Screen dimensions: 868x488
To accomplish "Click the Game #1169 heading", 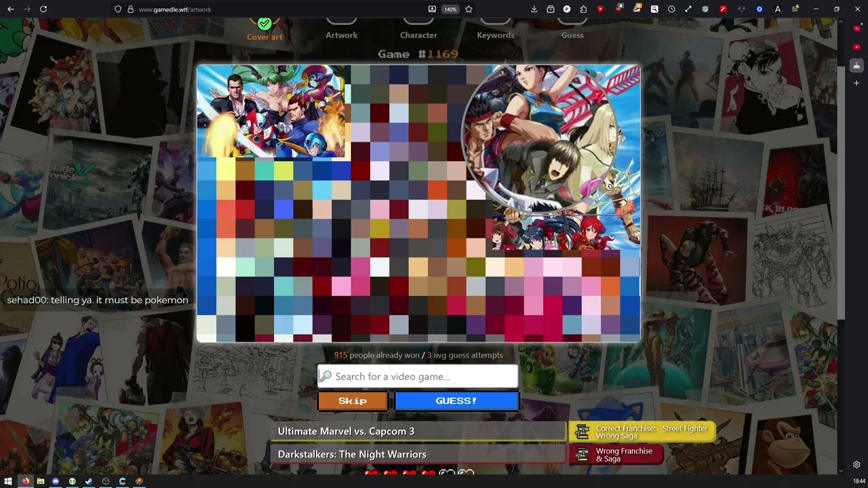I will (418, 54).
